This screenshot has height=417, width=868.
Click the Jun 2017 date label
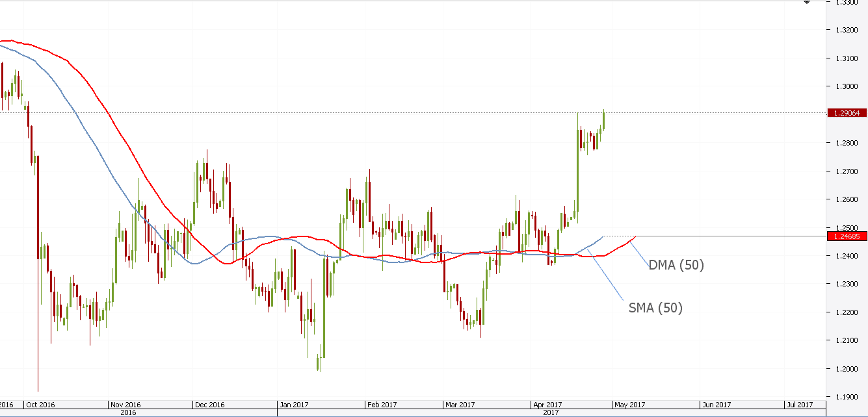click(x=716, y=404)
